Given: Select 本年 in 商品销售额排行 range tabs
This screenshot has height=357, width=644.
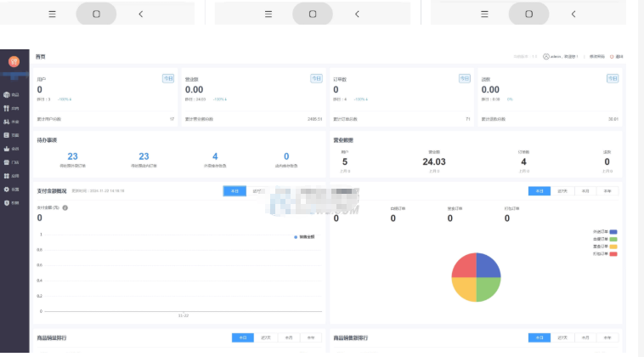Looking at the screenshot, I should (x=607, y=337).
